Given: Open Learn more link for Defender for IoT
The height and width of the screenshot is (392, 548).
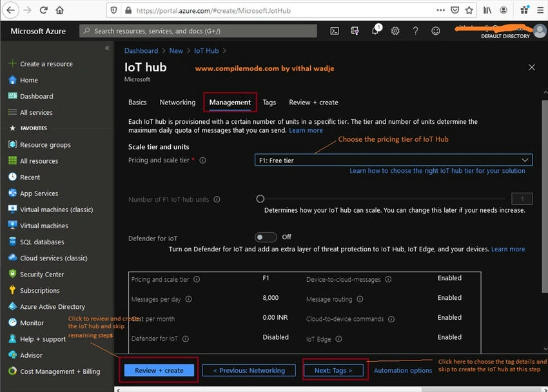Looking at the screenshot, I should click(508, 249).
